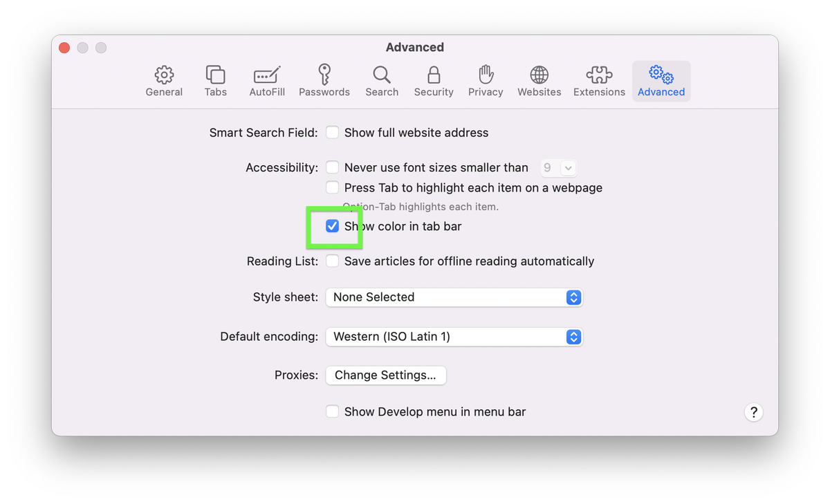The image size is (830, 504).
Task: Click the Advanced window title
Action: 415,47
